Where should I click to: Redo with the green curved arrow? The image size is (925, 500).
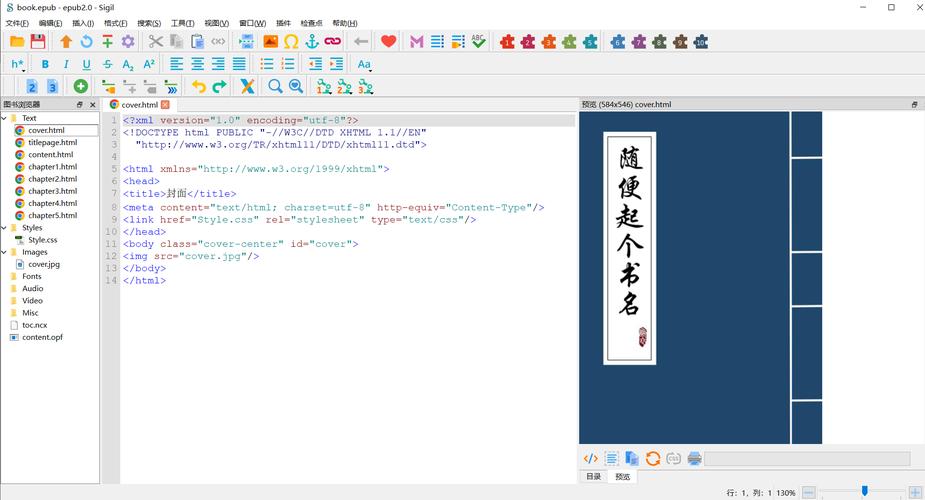pyautogui.click(x=219, y=87)
